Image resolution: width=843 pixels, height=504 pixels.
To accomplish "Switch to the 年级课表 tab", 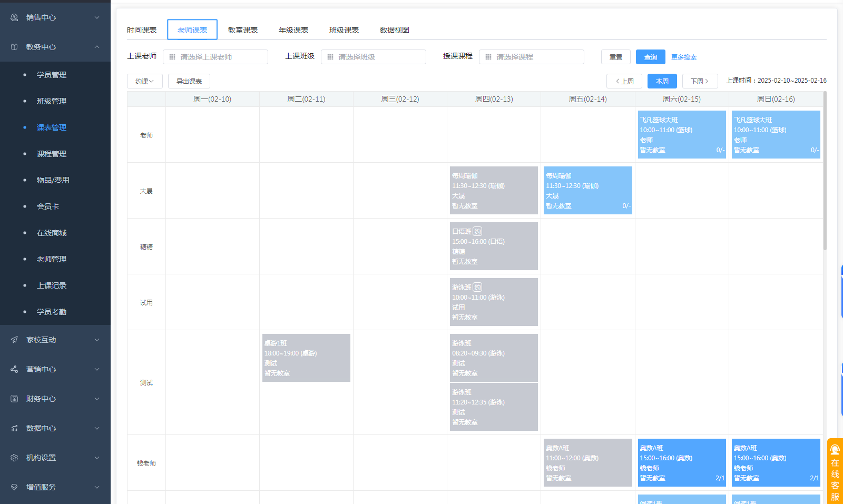I will (x=293, y=30).
